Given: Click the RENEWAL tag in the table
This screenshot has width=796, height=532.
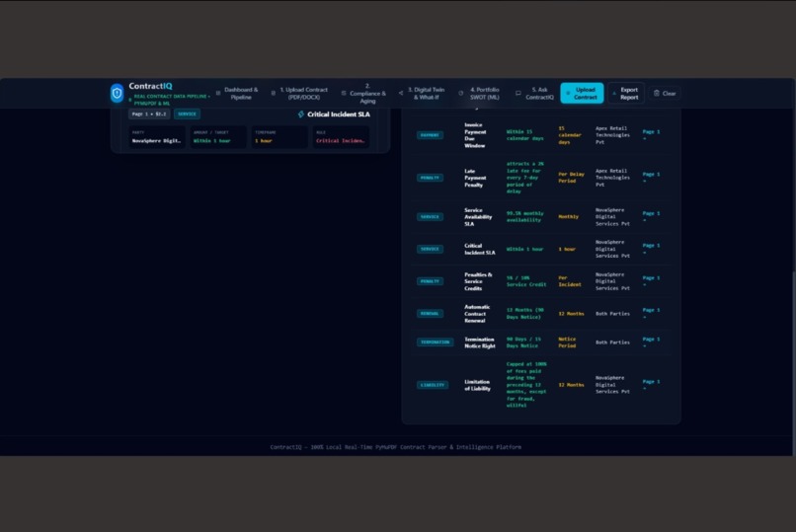Looking at the screenshot, I should 430,314.
